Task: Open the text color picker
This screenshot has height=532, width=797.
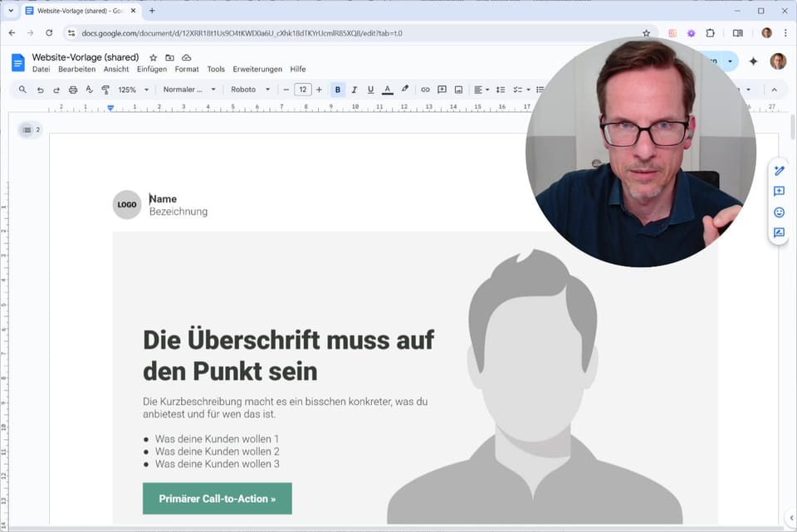Action: pos(388,90)
